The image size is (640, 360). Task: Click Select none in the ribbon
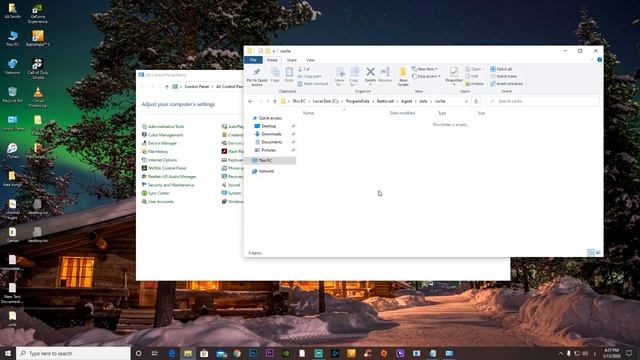(x=504, y=76)
